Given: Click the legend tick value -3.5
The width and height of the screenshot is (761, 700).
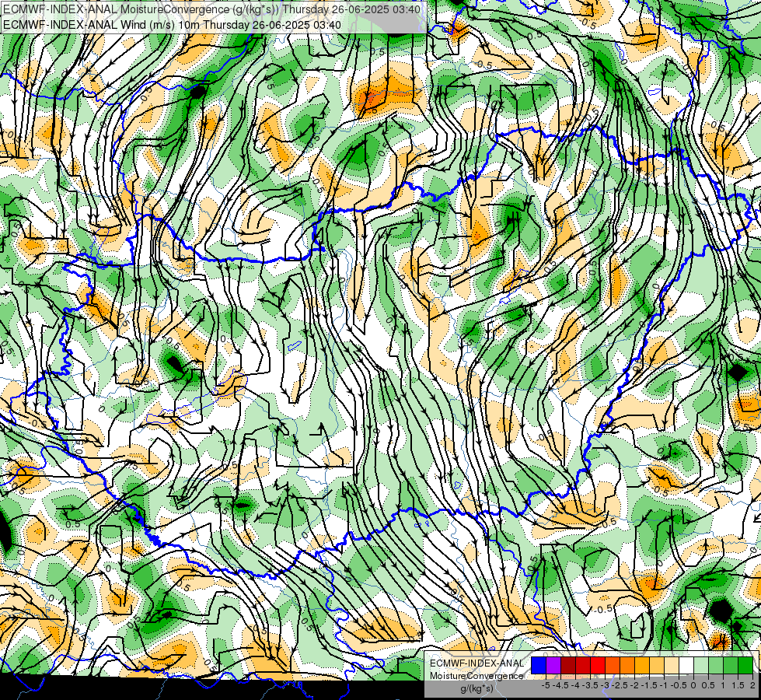Looking at the screenshot, I should point(590,685).
